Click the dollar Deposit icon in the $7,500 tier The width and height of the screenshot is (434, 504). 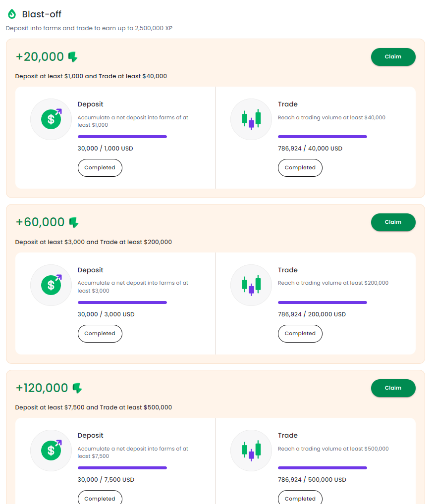[x=51, y=450]
